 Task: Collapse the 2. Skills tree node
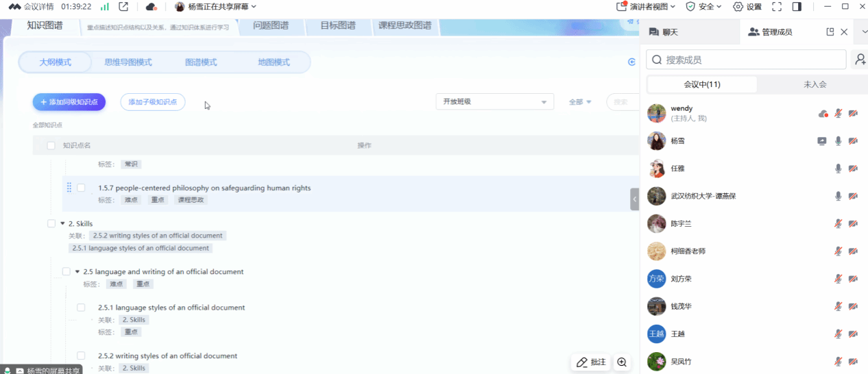tap(62, 224)
